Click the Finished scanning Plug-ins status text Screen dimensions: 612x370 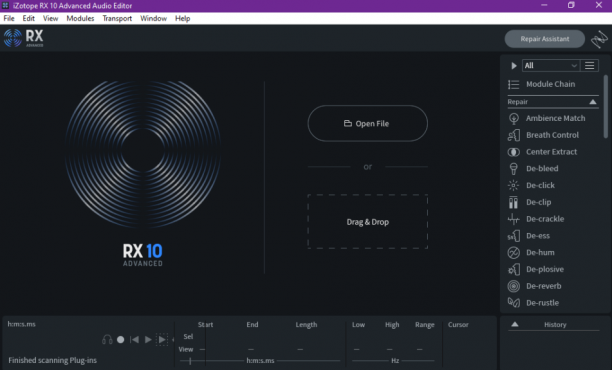pos(53,360)
